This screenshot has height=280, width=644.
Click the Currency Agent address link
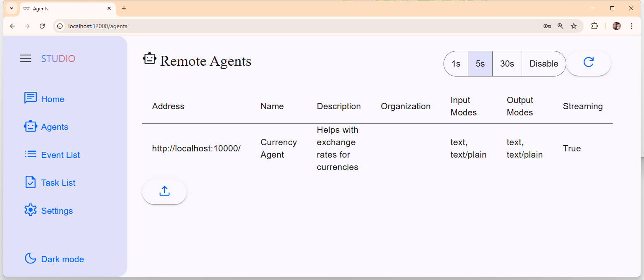coord(196,148)
